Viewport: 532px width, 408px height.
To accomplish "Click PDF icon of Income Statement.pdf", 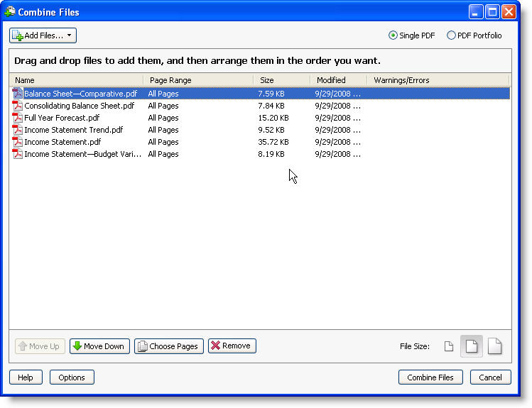I will (x=17, y=142).
